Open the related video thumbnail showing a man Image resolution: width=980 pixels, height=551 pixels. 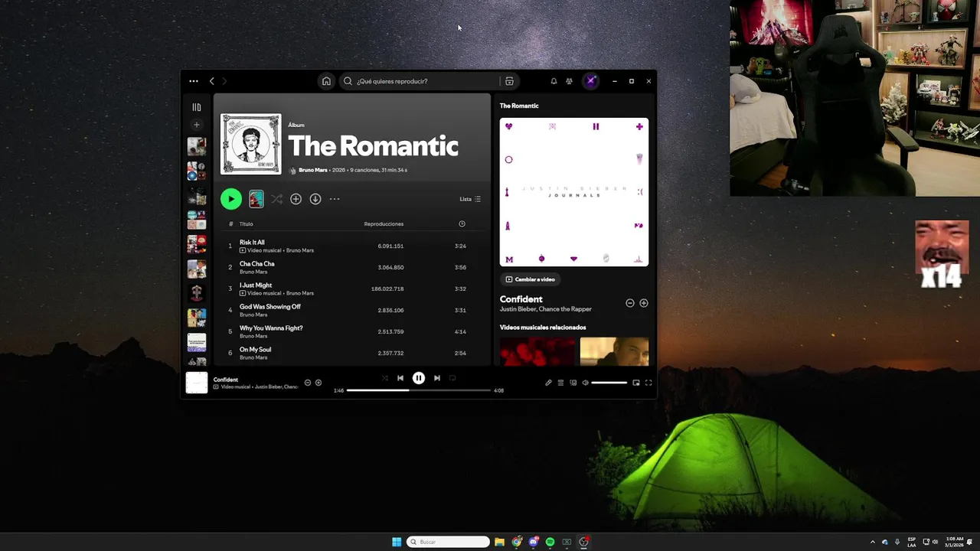click(x=614, y=351)
